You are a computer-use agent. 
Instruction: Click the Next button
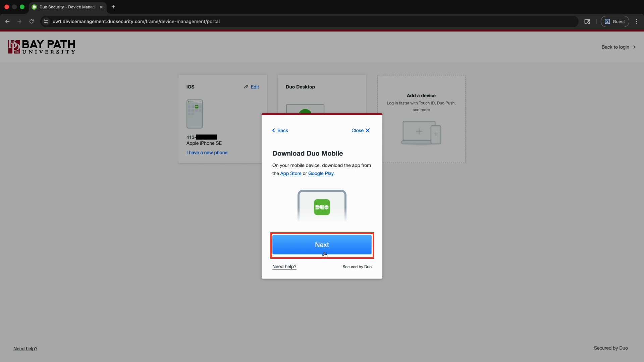click(x=322, y=245)
